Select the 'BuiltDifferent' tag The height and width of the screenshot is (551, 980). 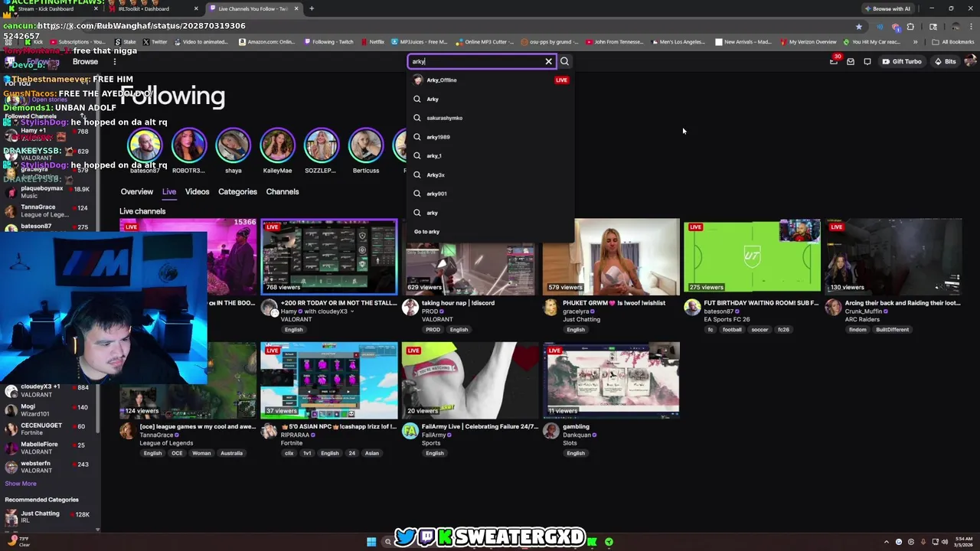tap(893, 330)
